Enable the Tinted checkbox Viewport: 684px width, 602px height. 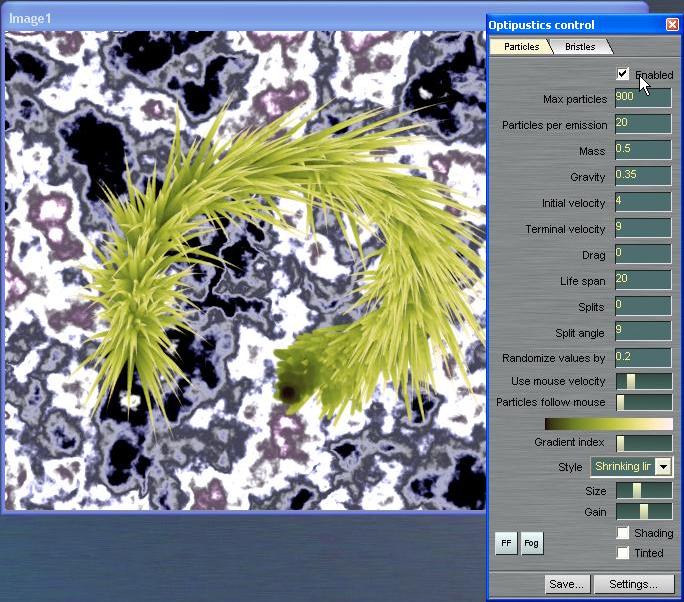(x=623, y=552)
